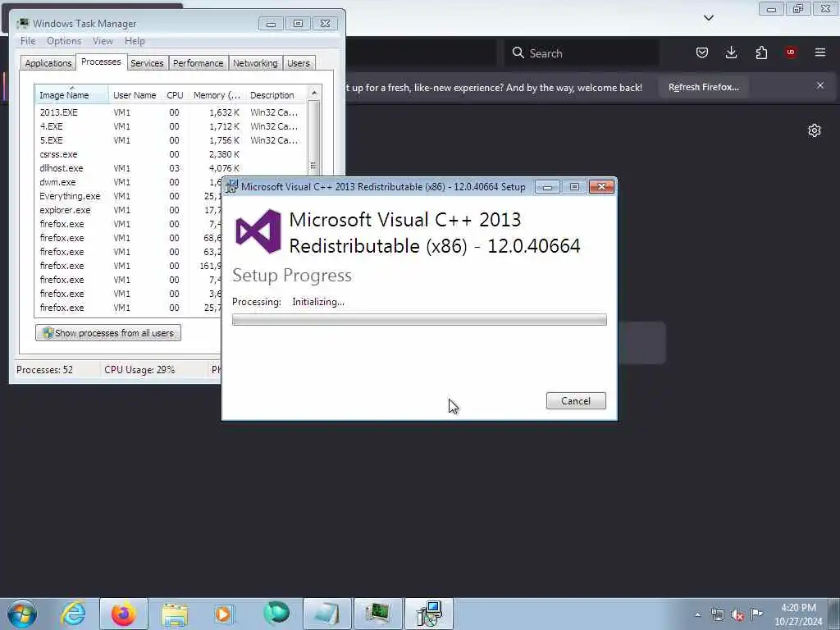Open Firefox downloads arrow icon

click(731, 52)
